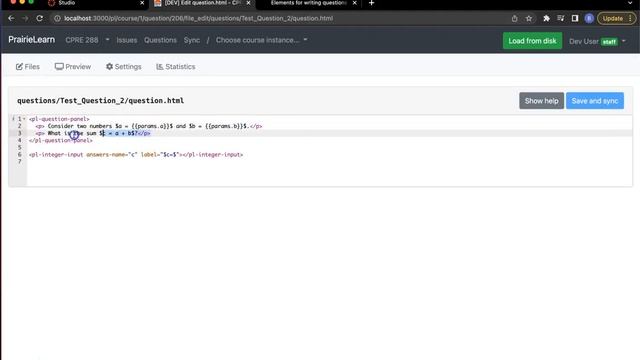
Task: Click the browser forward arrow
Action: (25, 18)
